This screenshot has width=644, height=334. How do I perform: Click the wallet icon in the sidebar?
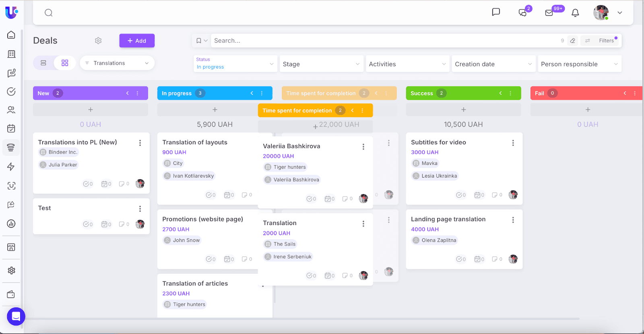click(x=11, y=295)
